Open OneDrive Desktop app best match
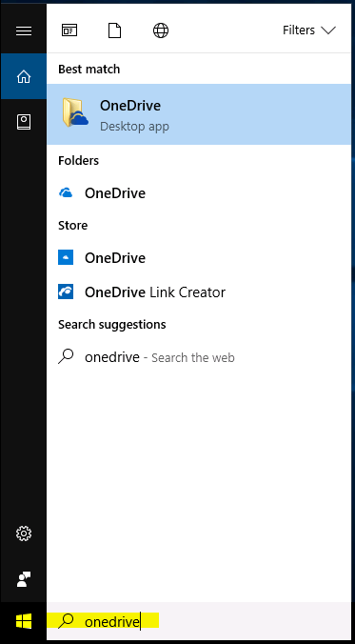This screenshot has height=644, width=355. pos(199,114)
